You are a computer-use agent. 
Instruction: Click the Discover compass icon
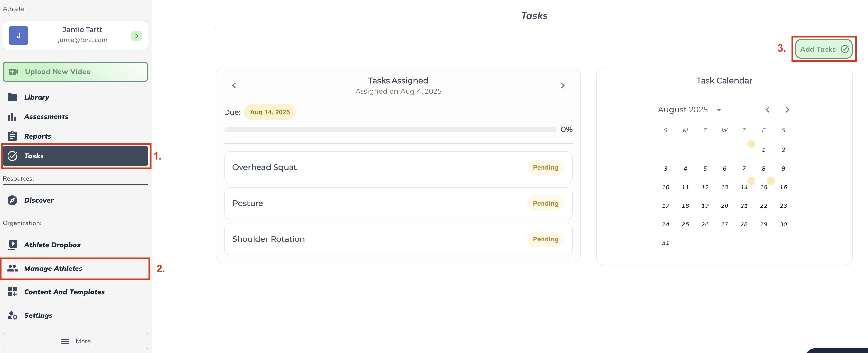12,200
